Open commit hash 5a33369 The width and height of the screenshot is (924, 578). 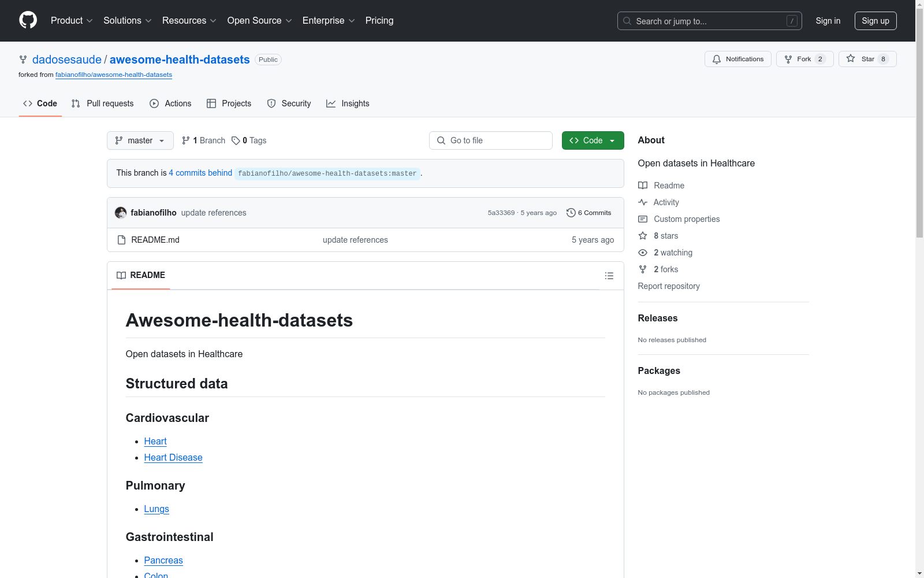[501, 213]
